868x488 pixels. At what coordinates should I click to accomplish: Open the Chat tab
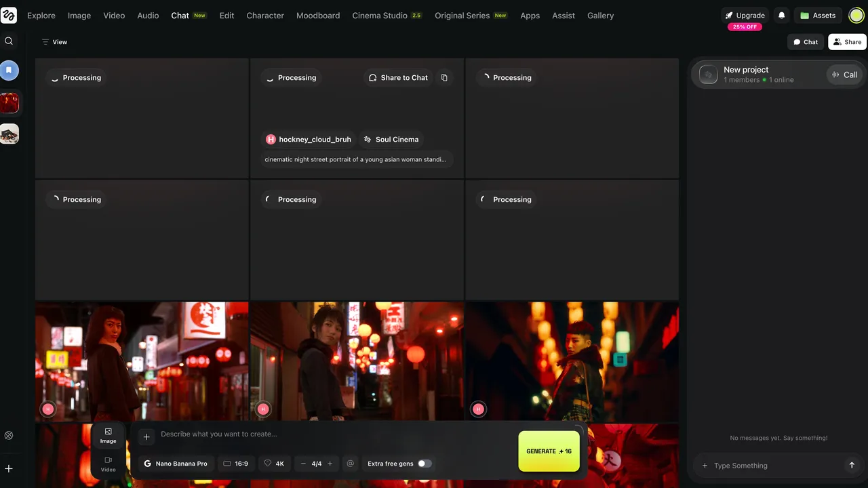click(x=189, y=15)
